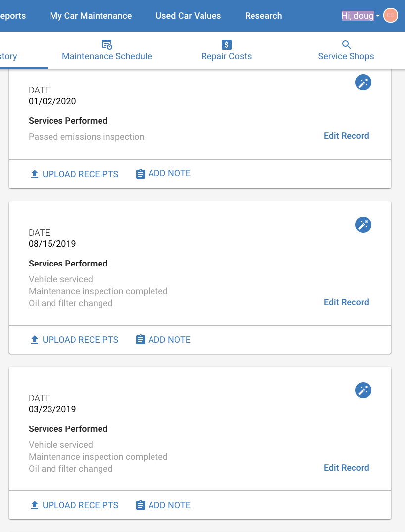The height and width of the screenshot is (532, 405).
Task: Open My Car Maintenance menu item
Action: coord(91,16)
